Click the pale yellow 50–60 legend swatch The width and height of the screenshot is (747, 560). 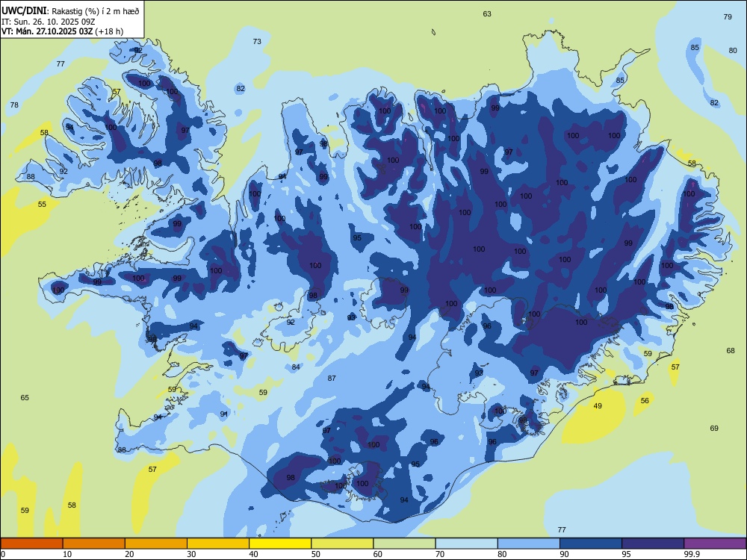pyautogui.click(x=342, y=544)
